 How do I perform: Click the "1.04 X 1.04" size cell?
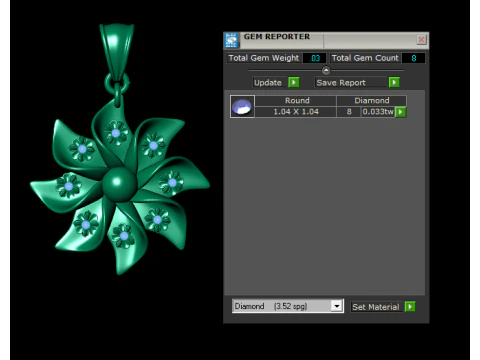click(x=296, y=112)
